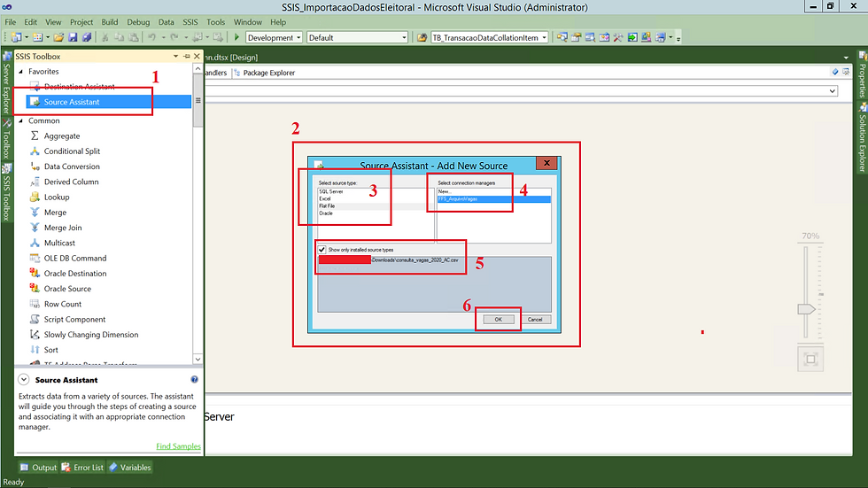Click the Open File folder icon
868x488 pixels.
pyautogui.click(x=58, y=37)
